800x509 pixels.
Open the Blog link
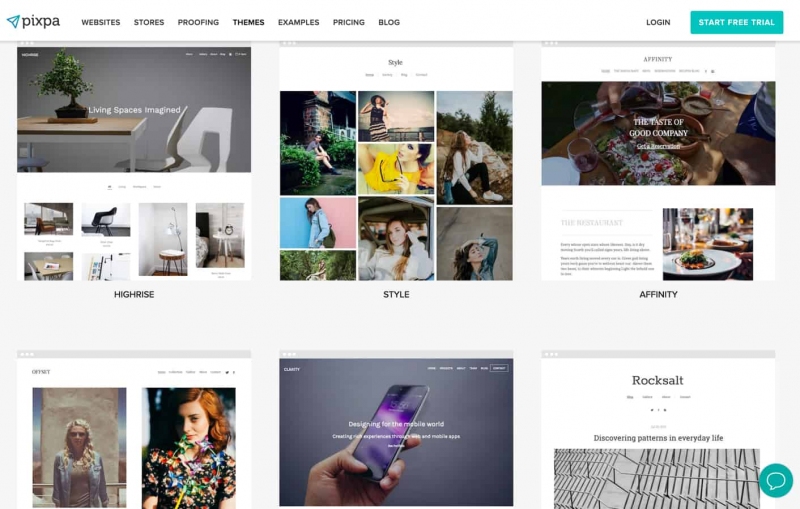click(x=389, y=22)
